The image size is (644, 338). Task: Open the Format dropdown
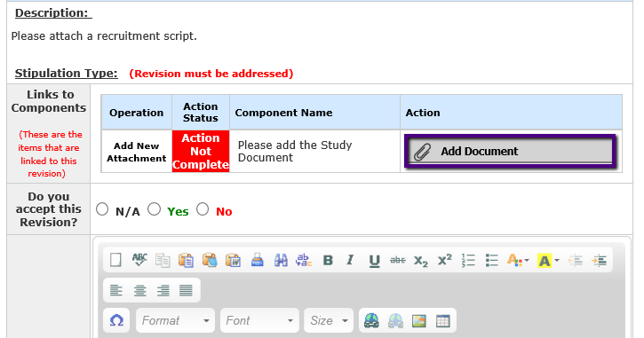(x=175, y=320)
